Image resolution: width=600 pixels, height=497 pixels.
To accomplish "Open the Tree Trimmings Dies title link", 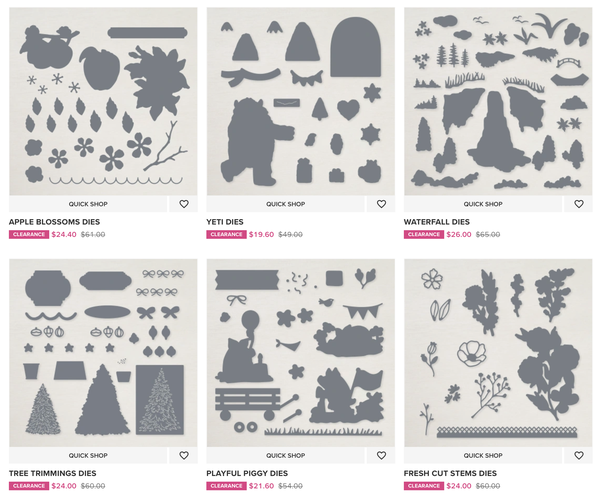I will [52, 473].
